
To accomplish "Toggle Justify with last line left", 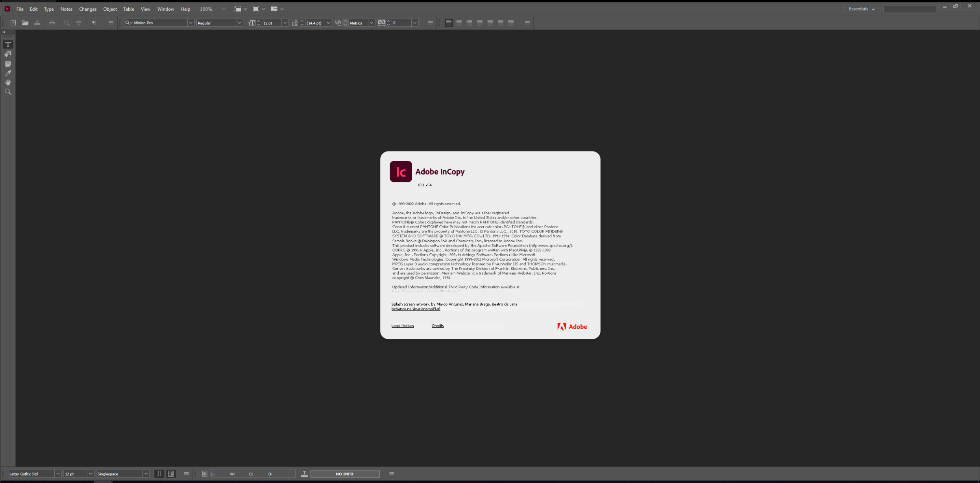I will coord(480,23).
